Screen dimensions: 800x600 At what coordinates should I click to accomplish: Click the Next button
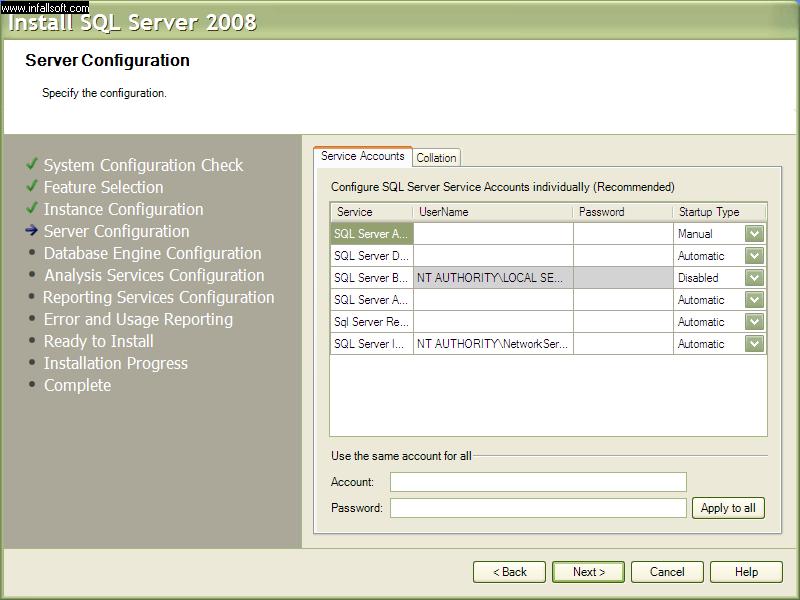(x=588, y=572)
